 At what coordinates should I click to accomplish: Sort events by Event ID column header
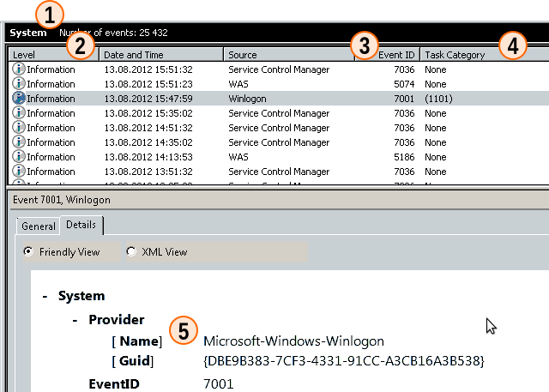pos(387,55)
